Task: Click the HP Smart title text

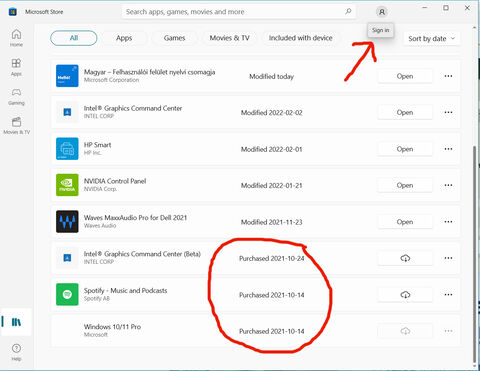Action: (x=97, y=145)
